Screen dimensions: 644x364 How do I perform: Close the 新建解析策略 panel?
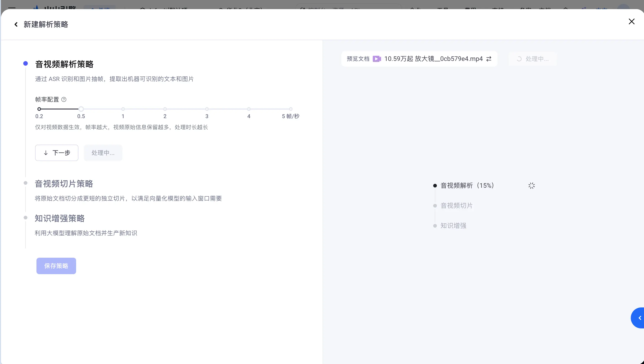pos(631,21)
